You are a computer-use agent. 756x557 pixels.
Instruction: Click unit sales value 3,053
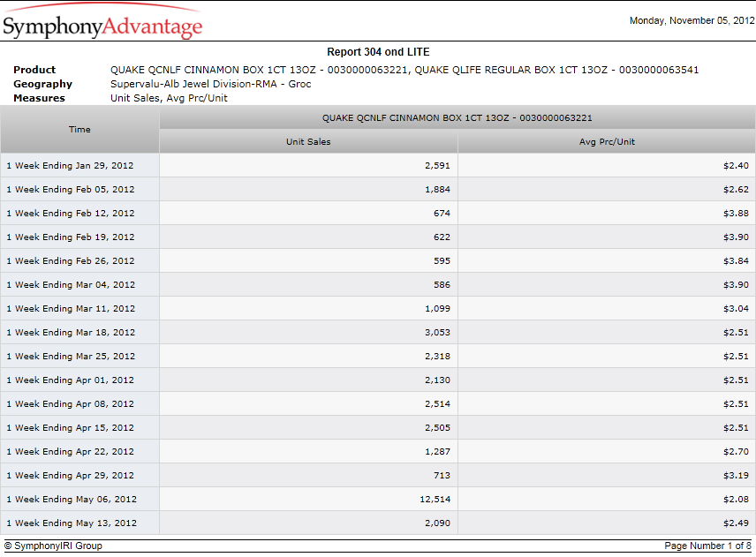click(437, 333)
